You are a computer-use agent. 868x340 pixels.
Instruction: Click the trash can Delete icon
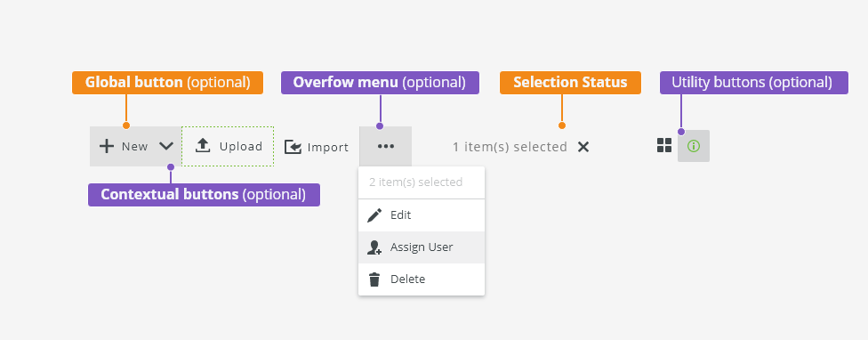pos(374,279)
